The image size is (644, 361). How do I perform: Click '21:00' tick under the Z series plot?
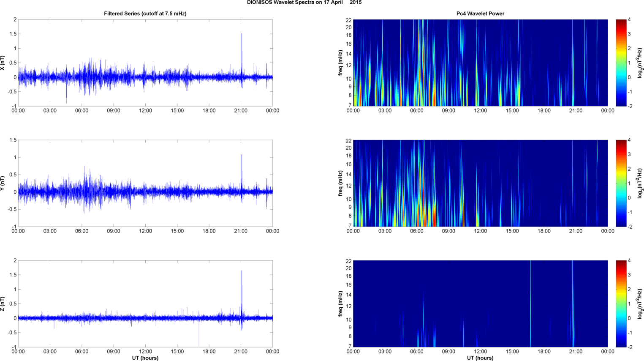tap(241, 352)
